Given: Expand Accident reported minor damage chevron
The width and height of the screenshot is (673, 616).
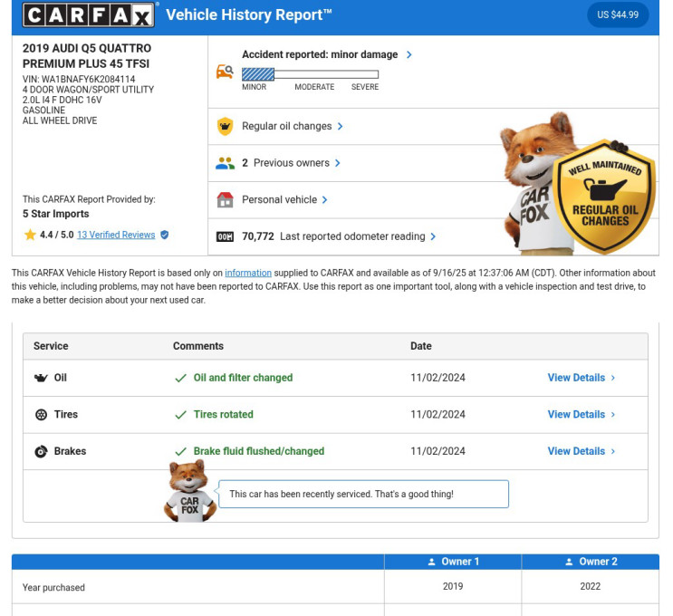Looking at the screenshot, I should 409,55.
